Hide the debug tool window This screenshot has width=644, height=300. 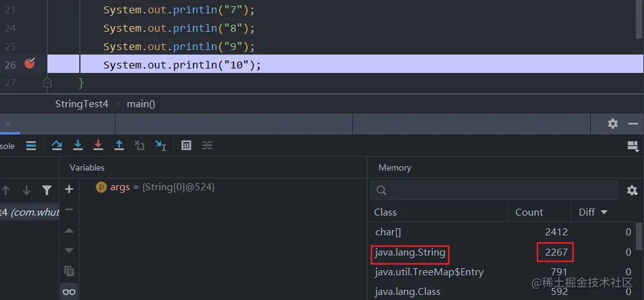point(633,124)
